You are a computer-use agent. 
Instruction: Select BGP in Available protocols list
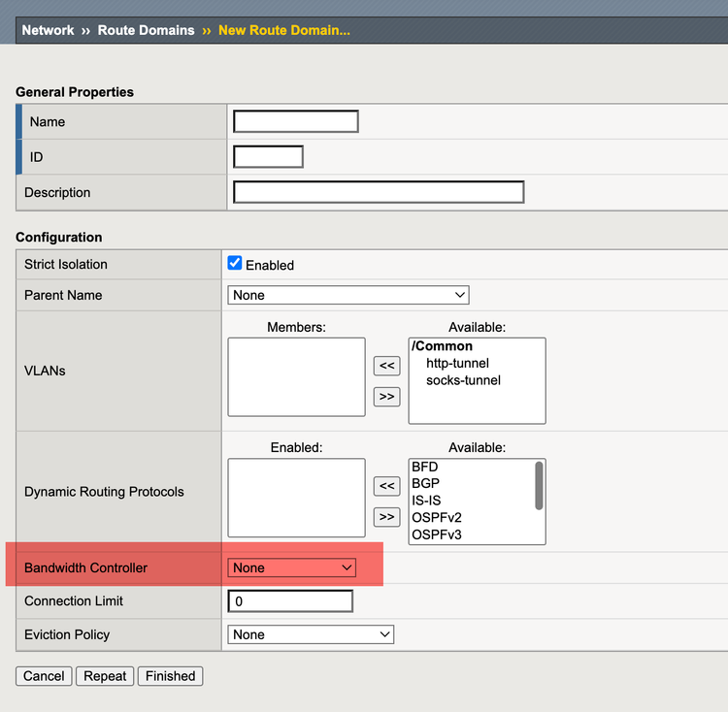pyautogui.click(x=425, y=483)
